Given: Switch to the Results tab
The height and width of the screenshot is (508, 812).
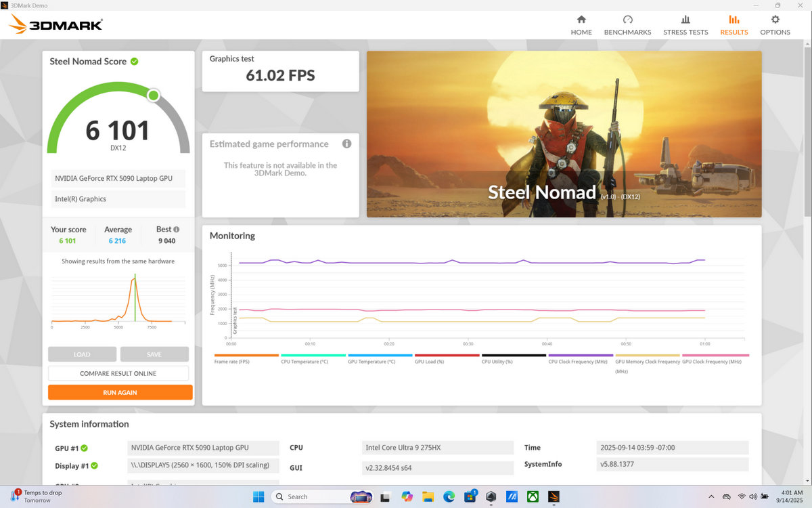Looking at the screenshot, I should coord(734,25).
